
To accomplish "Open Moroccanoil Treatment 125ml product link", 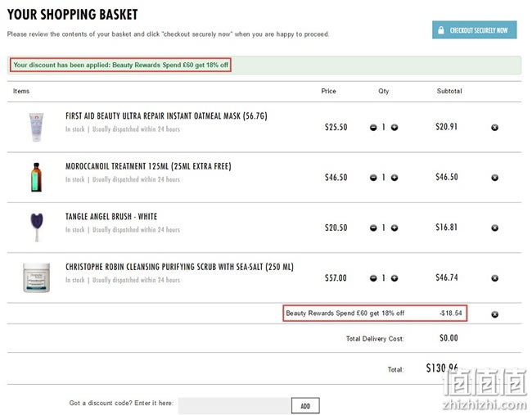I will pos(148,166).
